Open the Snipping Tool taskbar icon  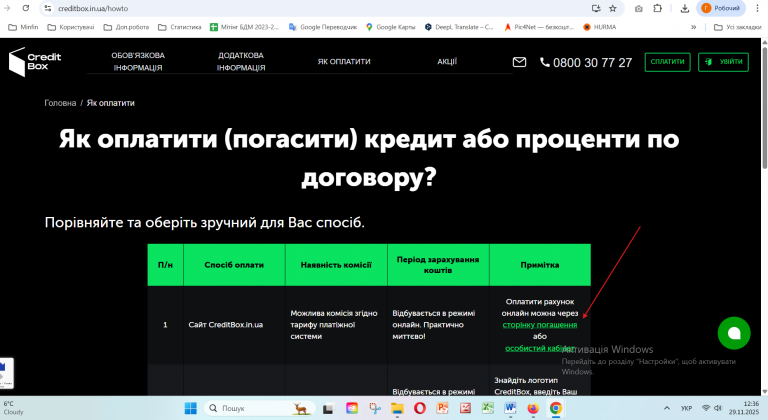point(375,408)
